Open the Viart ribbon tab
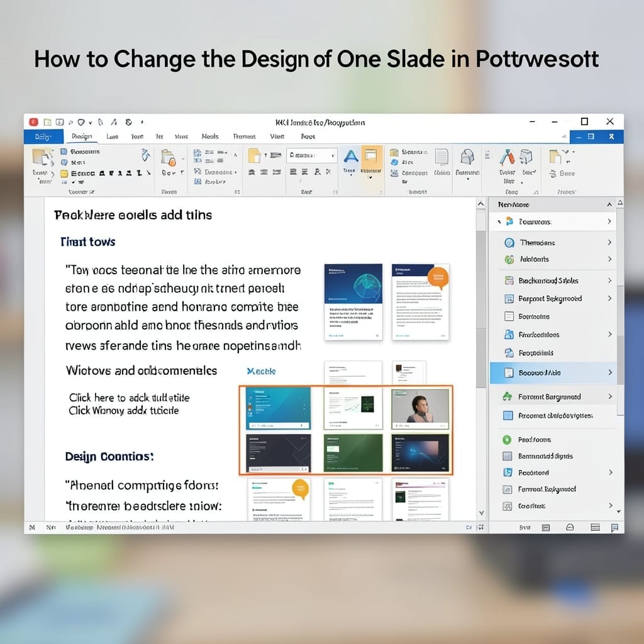The width and height of the screenshot is (644, 644). click(277, 136)
